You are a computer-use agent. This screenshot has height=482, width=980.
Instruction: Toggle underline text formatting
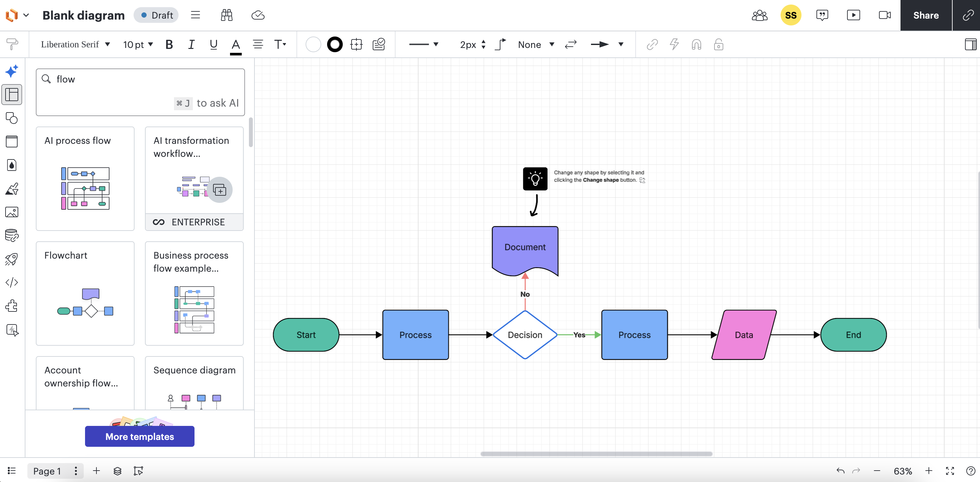point(213,45)
